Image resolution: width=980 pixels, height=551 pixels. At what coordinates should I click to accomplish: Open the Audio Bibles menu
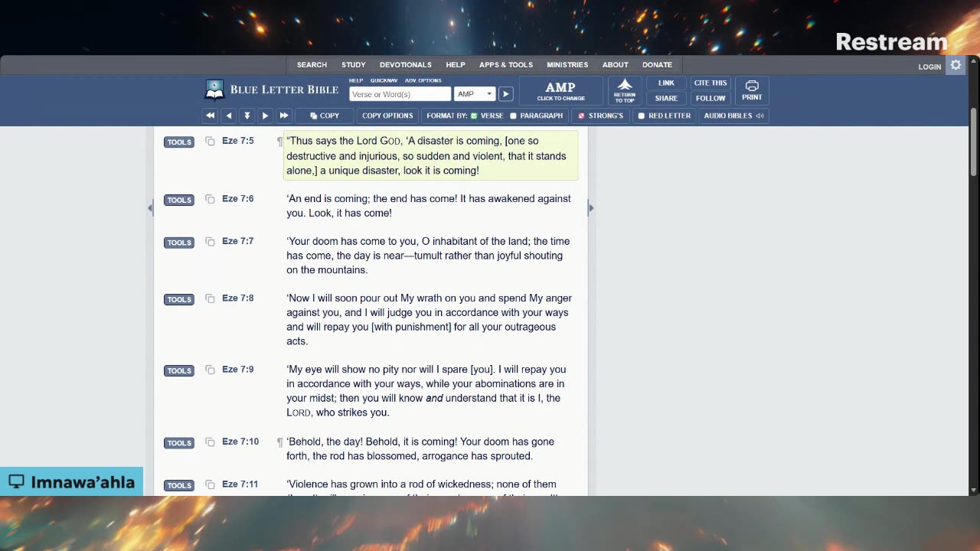click(733, 116)
